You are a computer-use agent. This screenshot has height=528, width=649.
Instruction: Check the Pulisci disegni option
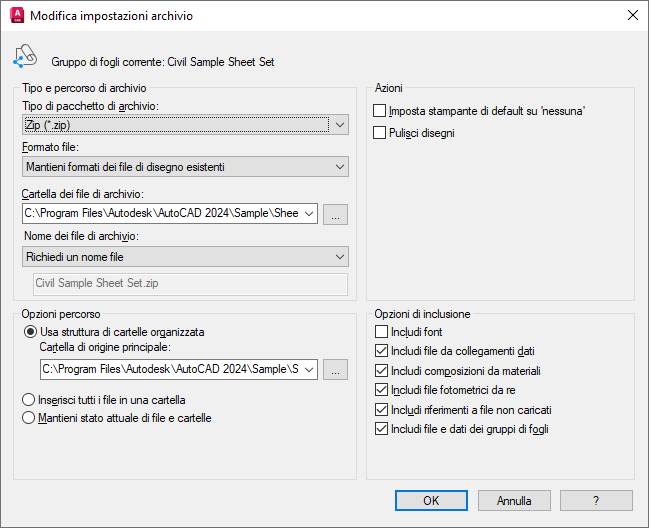point(380,132)
